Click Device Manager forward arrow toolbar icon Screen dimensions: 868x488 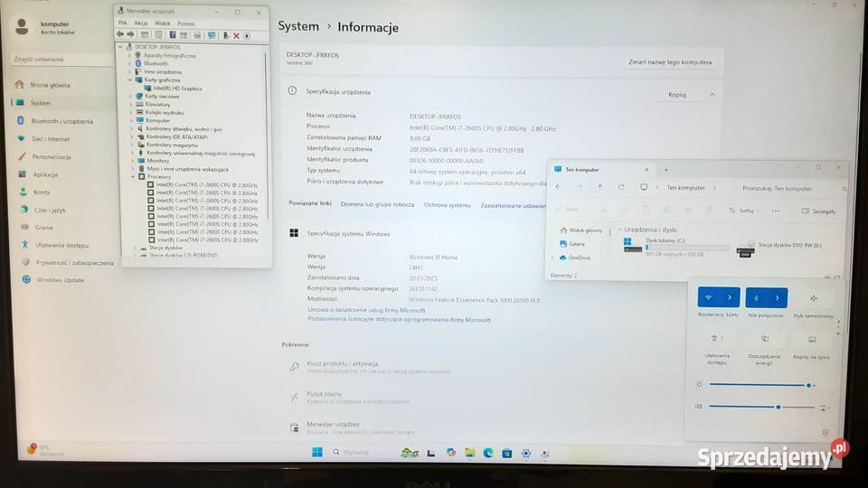point(130,35)
